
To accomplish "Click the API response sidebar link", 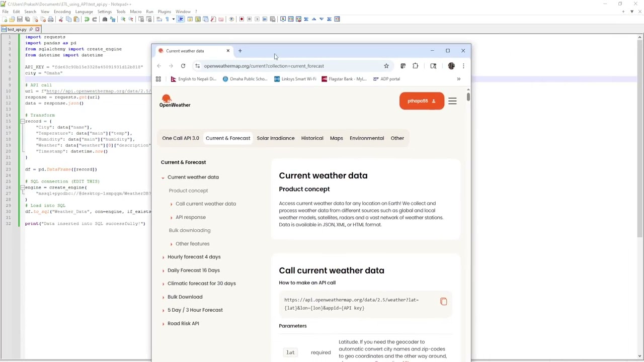I will [191, 217].
